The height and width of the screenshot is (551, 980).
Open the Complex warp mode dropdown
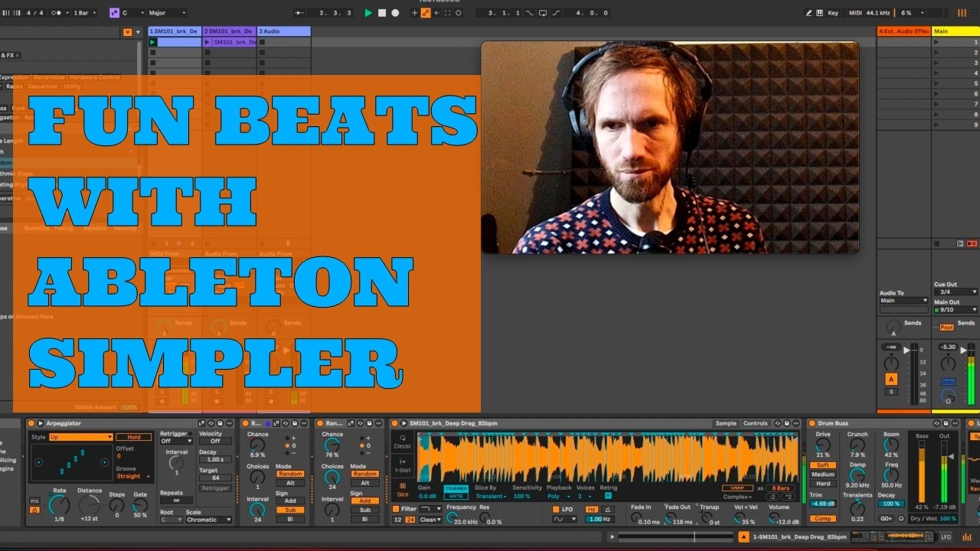(x=738, y=497)
